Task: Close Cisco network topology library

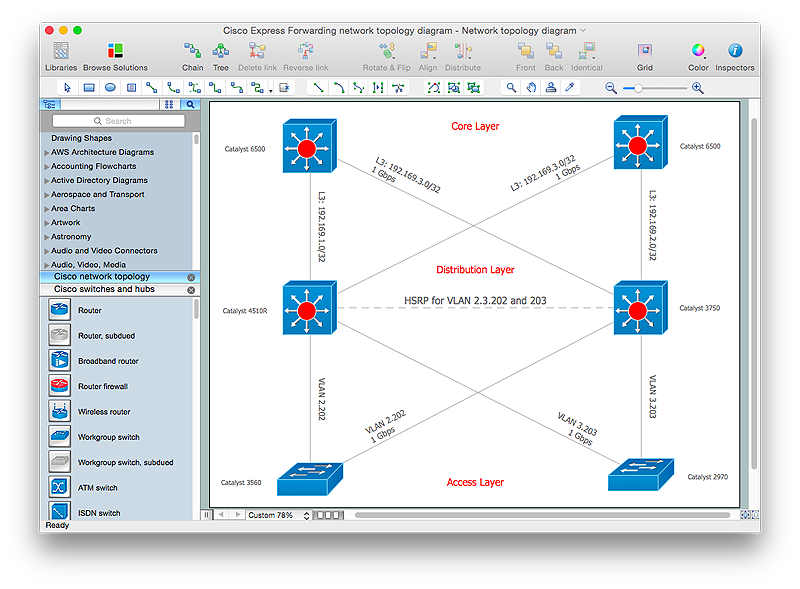Action: click(191, 277)
